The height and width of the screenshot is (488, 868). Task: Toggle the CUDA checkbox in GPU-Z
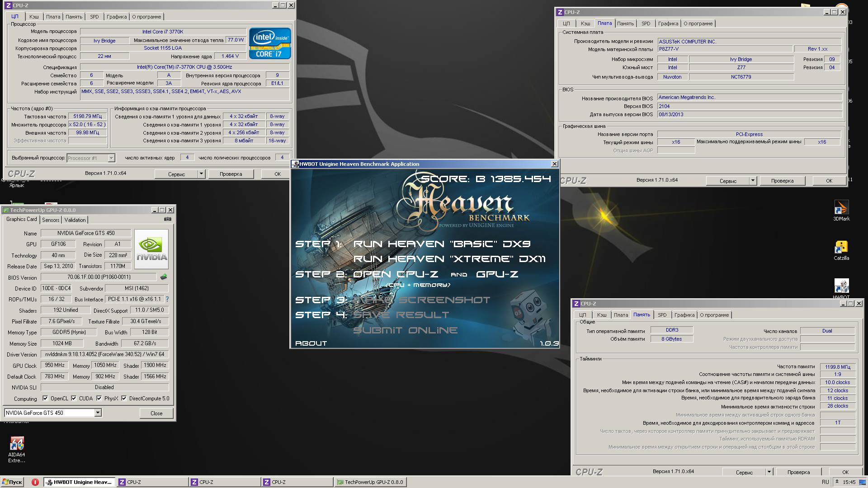(x=74, y=399)
